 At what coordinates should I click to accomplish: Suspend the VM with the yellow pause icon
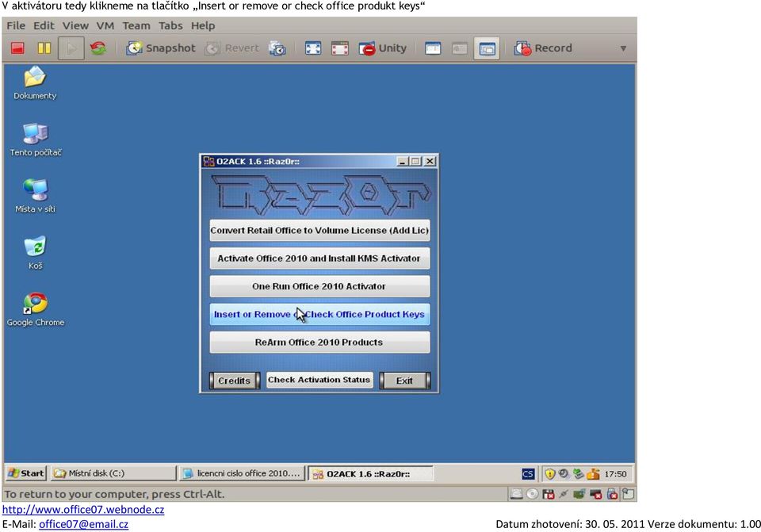[44, 48]
